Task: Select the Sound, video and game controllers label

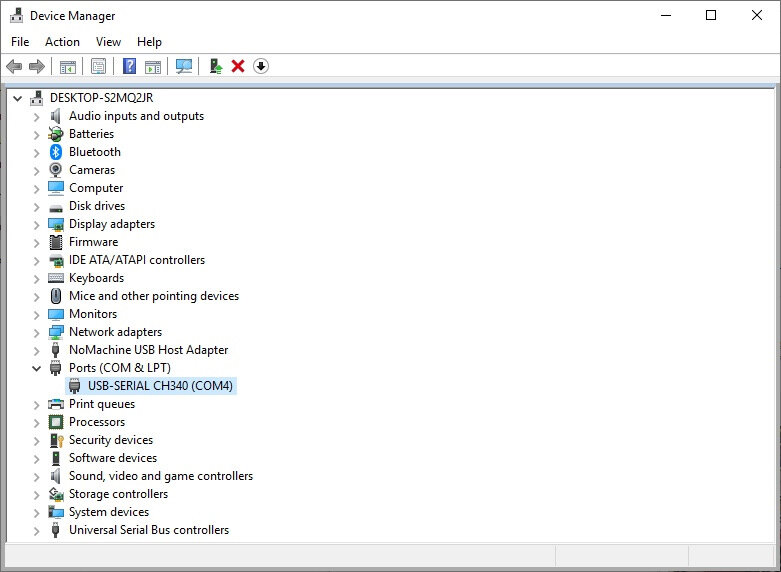Action: pos(161,476)
